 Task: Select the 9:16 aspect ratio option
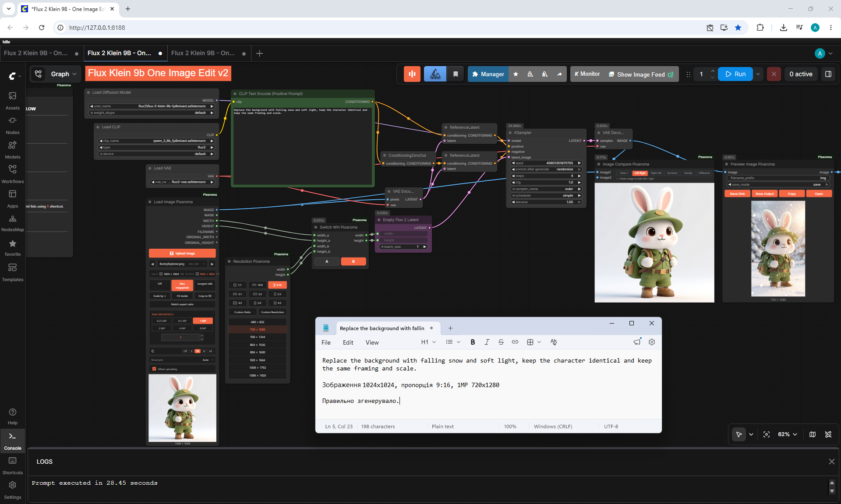coord(278,285)
